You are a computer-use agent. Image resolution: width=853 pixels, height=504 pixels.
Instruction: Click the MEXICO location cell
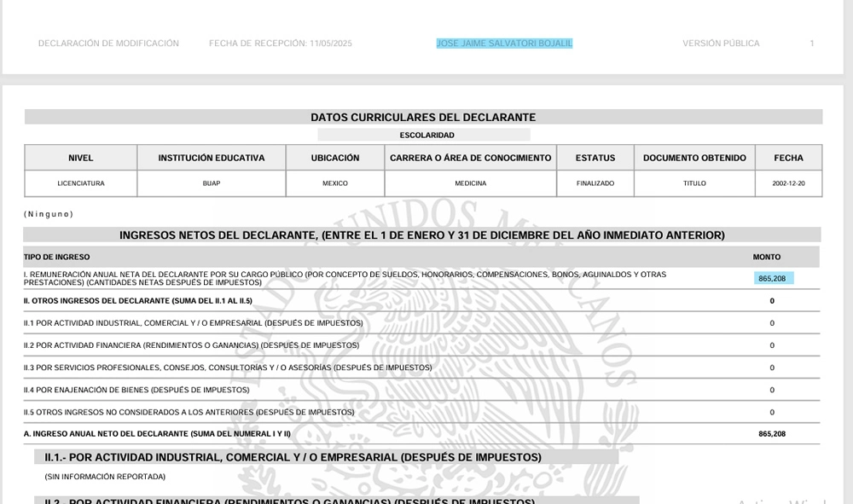(335, 183)
